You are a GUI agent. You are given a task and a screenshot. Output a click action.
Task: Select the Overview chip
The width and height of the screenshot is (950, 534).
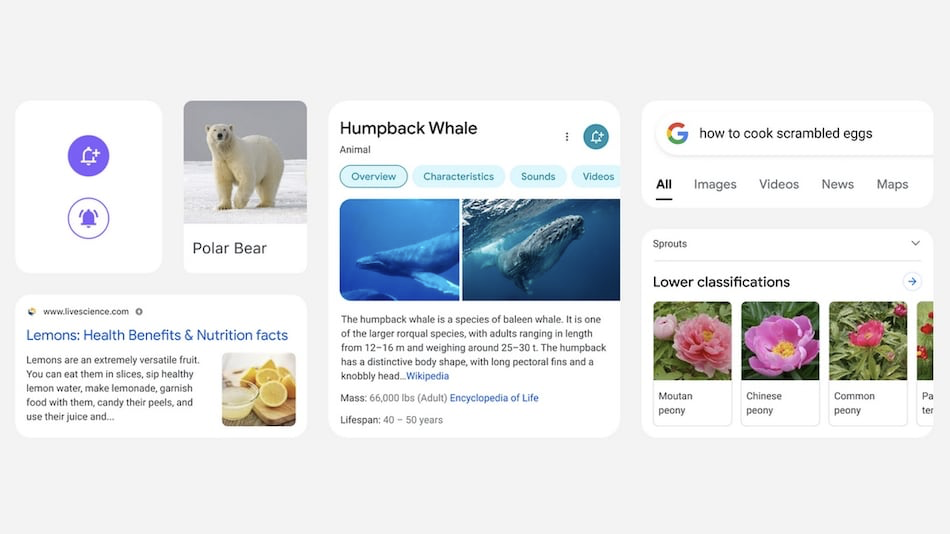coord(374,176)
